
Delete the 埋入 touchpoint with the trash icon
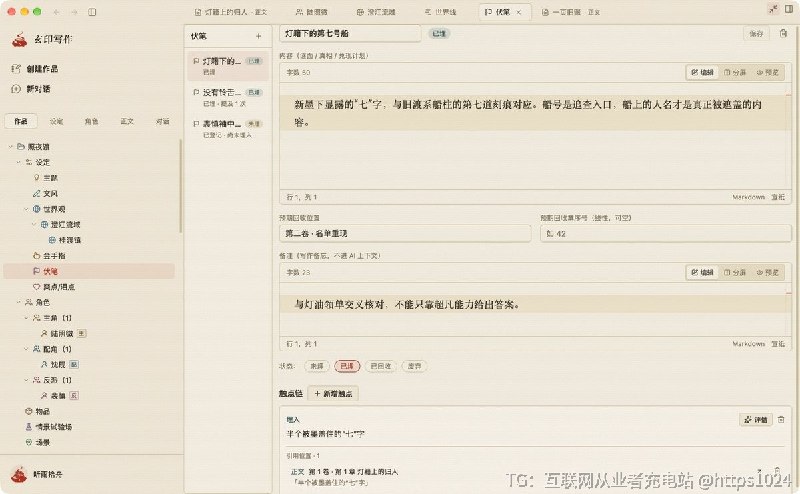pyautogui.click(x=781, y=419)
